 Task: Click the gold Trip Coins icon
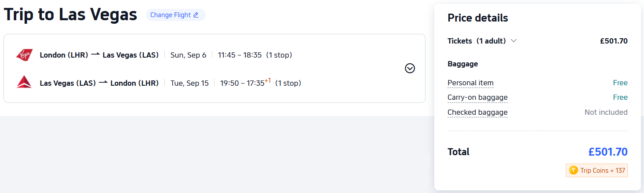click(x=573, y=171)
